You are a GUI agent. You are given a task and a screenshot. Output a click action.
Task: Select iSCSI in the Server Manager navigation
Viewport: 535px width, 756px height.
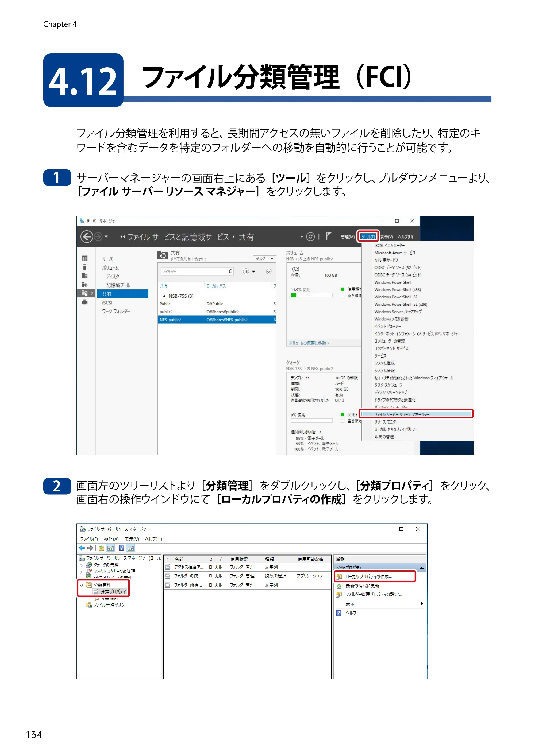point(107,303)
